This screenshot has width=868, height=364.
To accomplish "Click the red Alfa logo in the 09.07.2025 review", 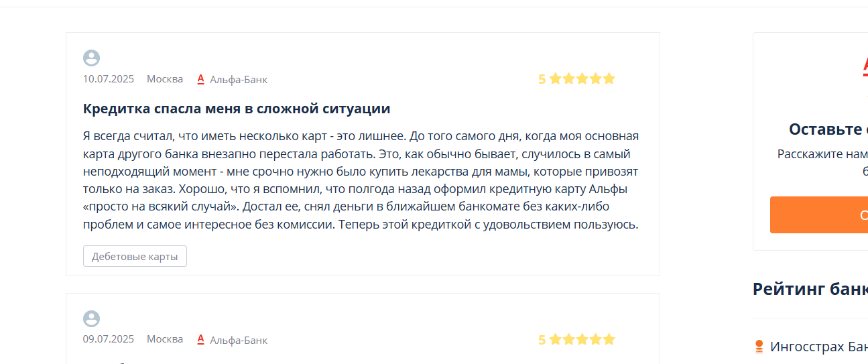I will pos(200,340).
